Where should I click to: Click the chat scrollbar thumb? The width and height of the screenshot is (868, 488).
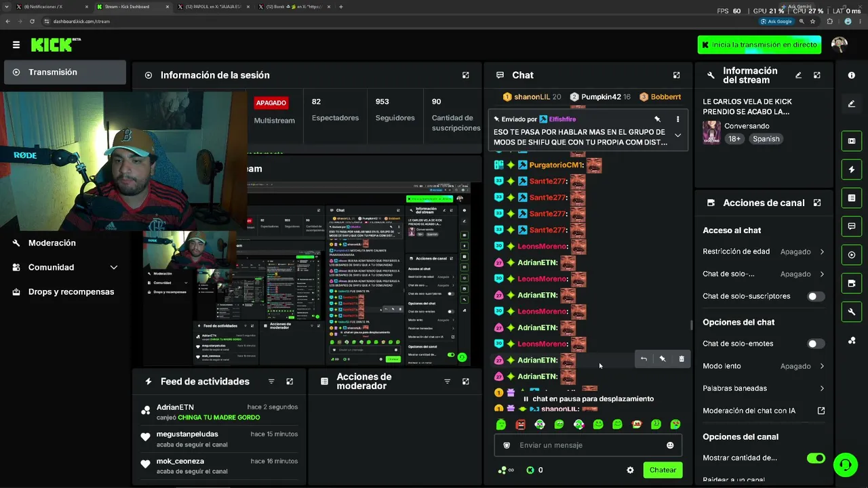click(x=691, y=325)
